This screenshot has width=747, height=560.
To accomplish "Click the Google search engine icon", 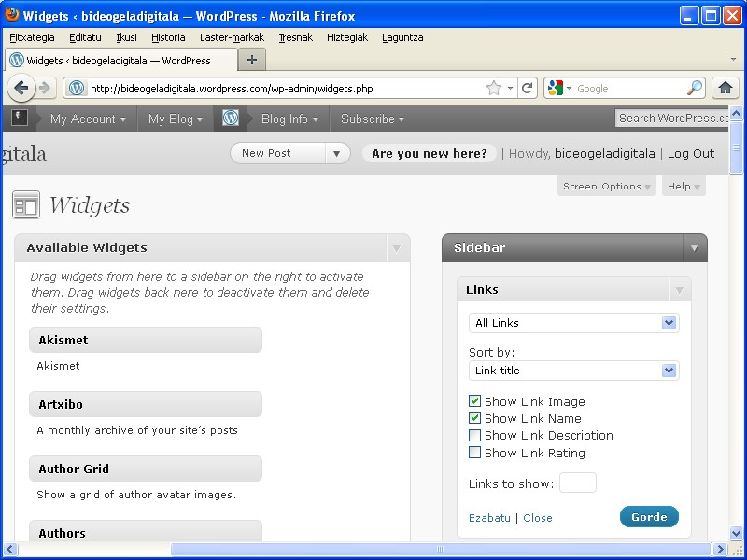I will tap(556, 88).
